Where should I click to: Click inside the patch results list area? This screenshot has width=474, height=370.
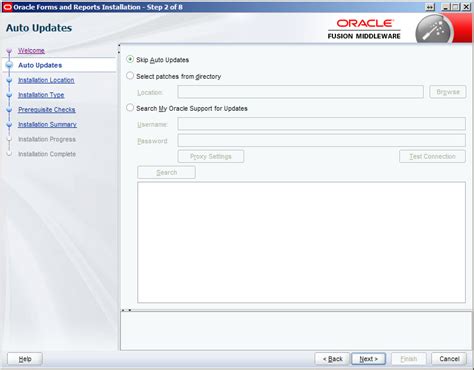pos(301,242)
